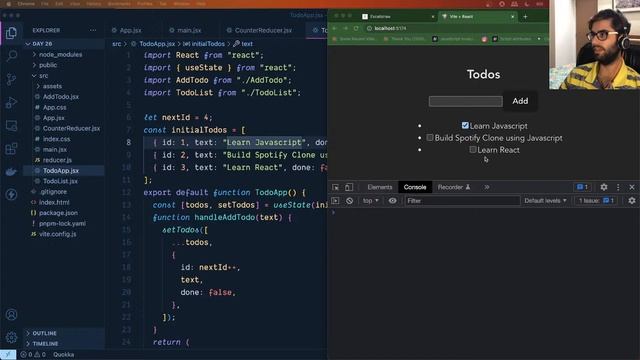Open the DevTools Elements tab
This screenshot has width=640, height=360.
pyautogui.click(x=380, y=187)
